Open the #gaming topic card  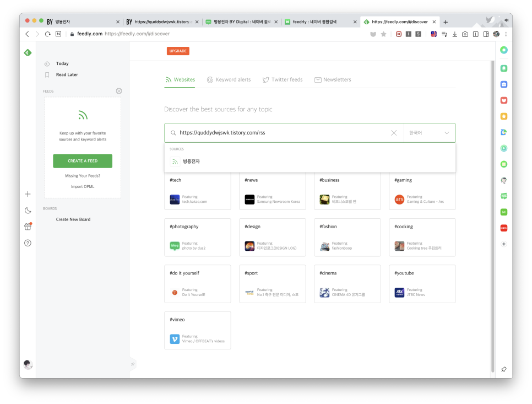click(x=422, y=191)
